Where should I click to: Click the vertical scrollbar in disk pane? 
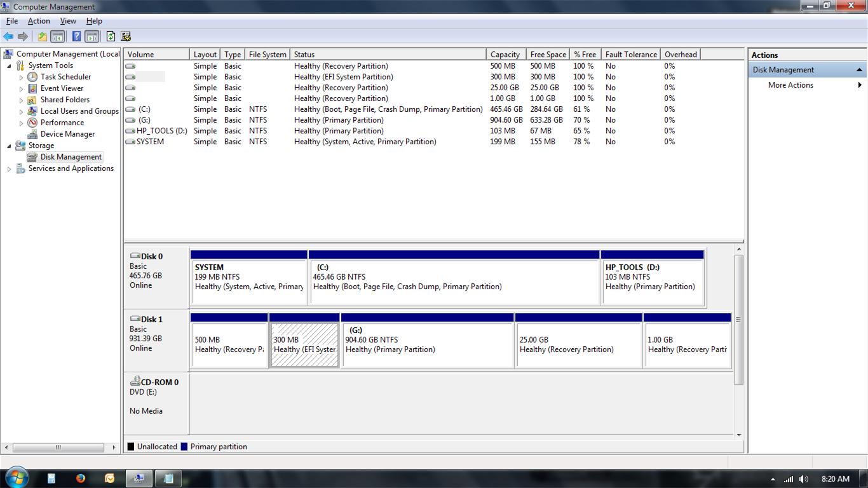click(738, 320)
